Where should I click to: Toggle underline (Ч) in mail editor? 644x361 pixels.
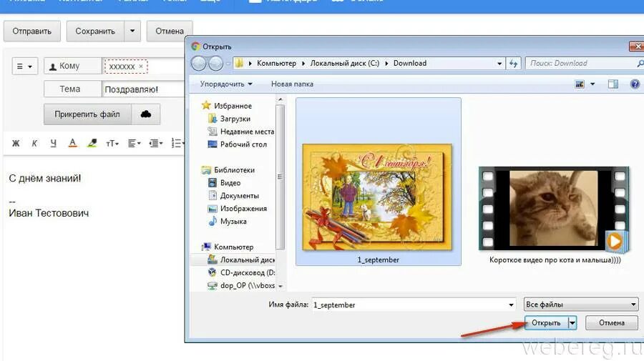pos(53,143)
